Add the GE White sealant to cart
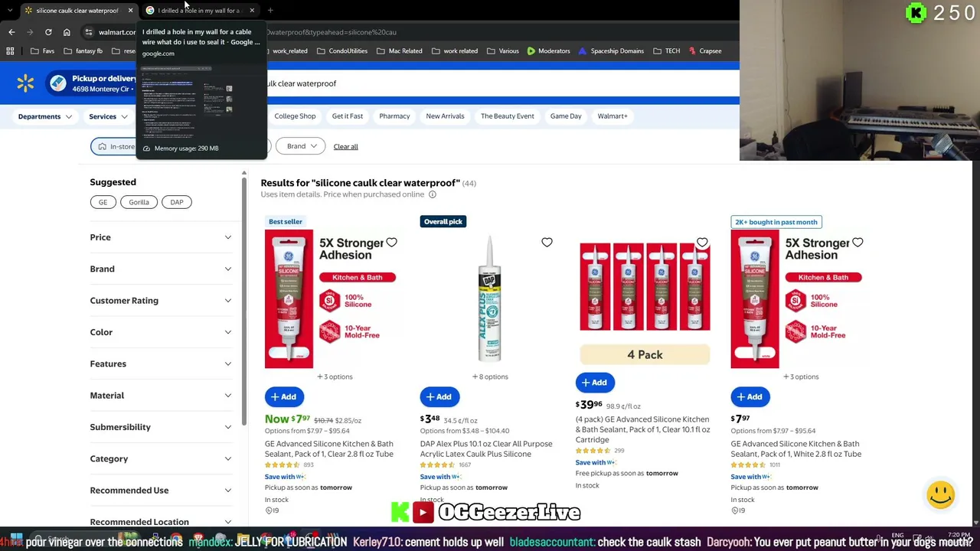This screenshot has width=980, height=551. 750,396
